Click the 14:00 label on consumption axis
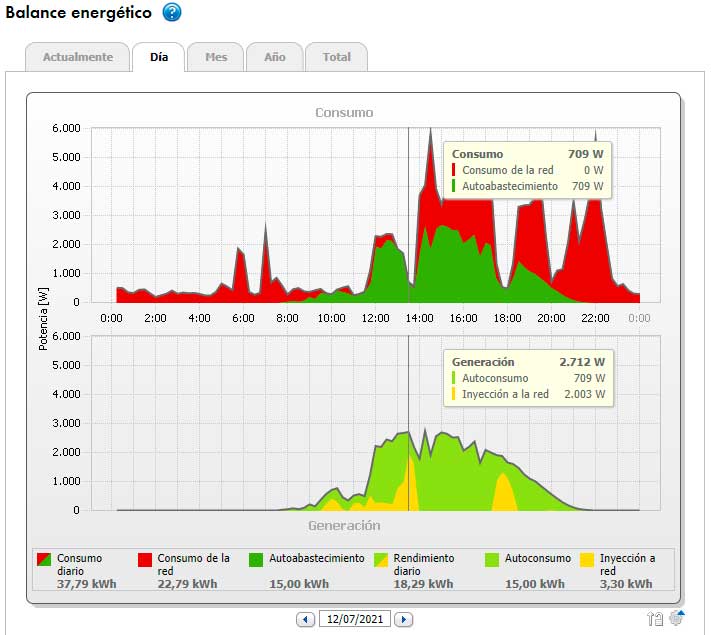Screen dimensions: 711x635 click(419, 318)
